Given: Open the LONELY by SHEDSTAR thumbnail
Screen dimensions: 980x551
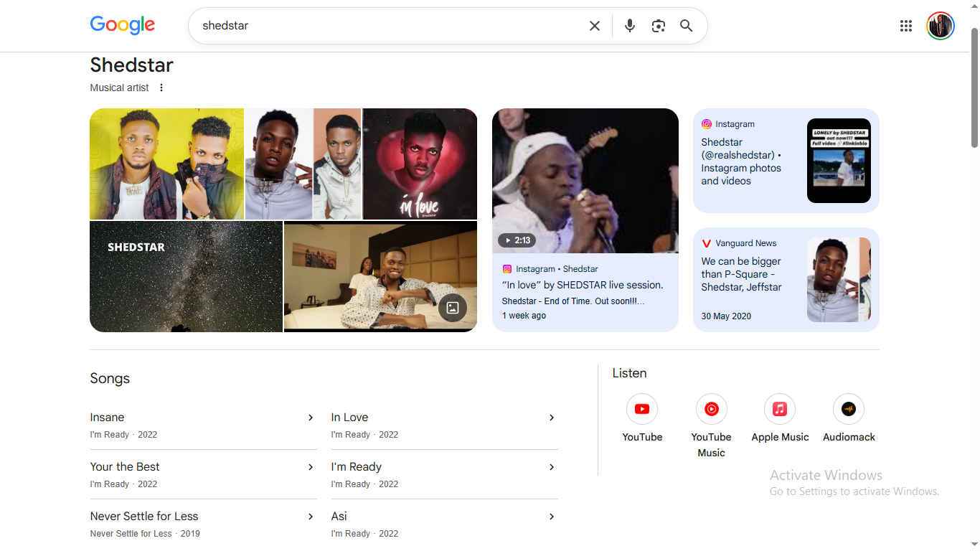Looking at the screenshot, I should [839, 161].
